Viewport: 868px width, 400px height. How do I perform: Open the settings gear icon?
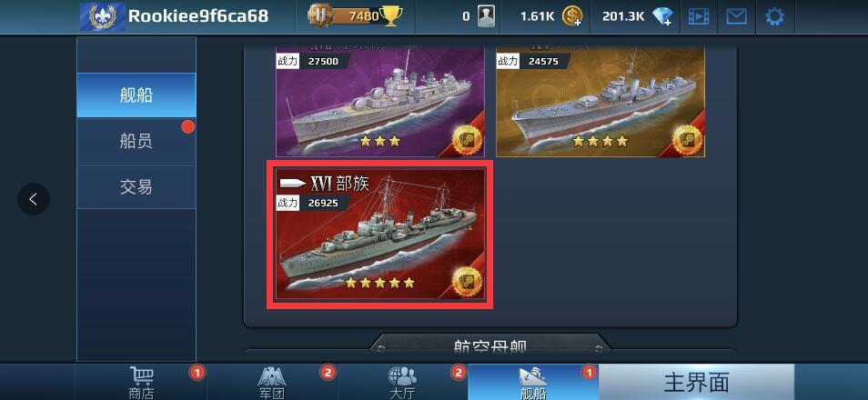[x=774, y=16]
